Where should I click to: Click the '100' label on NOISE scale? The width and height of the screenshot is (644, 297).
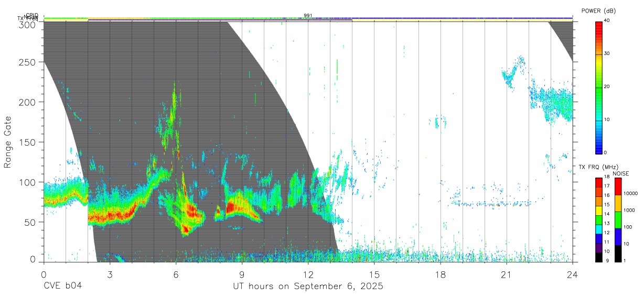628,227
